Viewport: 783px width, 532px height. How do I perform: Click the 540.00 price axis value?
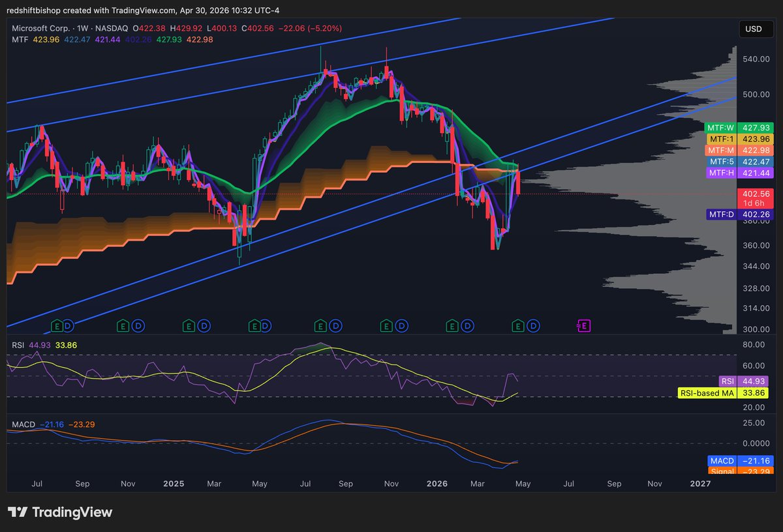[757, 59]
